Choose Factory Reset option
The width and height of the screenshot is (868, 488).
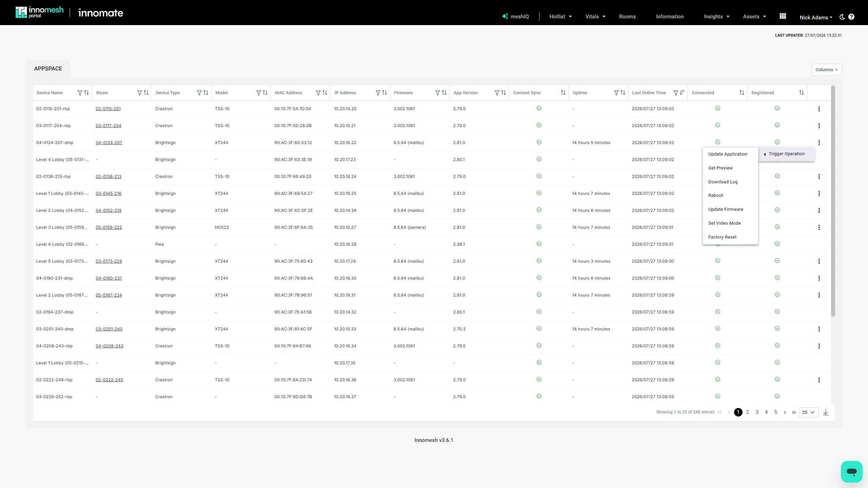point(730,237)
